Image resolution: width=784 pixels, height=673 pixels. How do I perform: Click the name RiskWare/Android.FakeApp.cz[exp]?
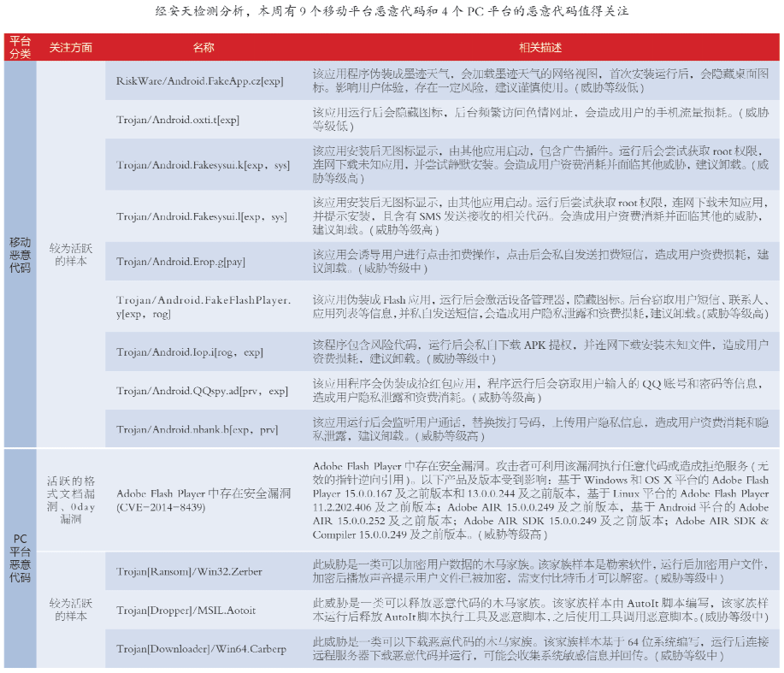[200, 81]
